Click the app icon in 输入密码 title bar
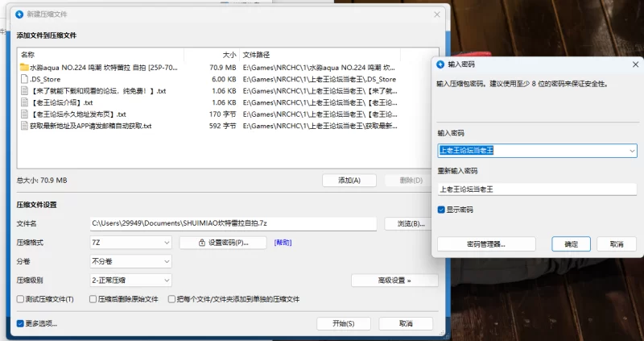Viewport: 644px width, 341px height. 440,64
